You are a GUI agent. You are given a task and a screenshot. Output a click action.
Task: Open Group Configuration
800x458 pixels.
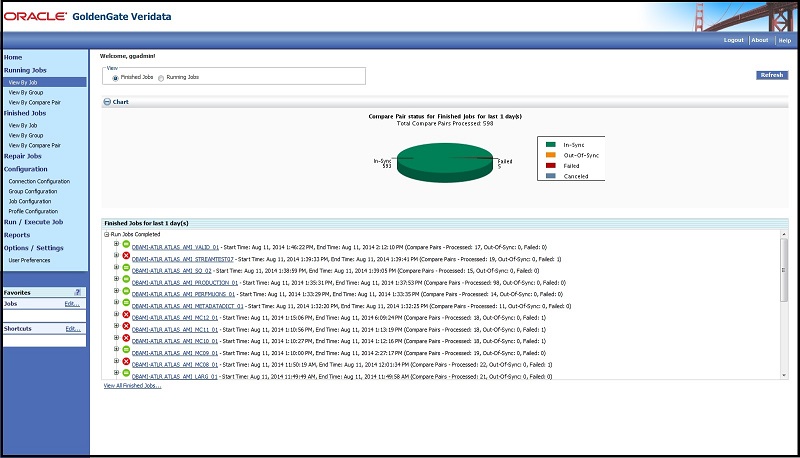(x=33, y=191)
